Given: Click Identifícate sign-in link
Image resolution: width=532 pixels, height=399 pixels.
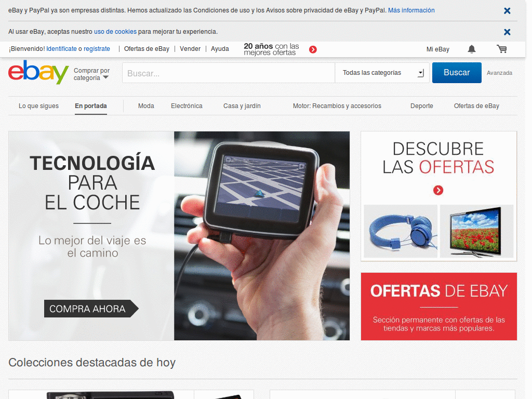Looking at the screenshot, I should [x=61, y=49].
